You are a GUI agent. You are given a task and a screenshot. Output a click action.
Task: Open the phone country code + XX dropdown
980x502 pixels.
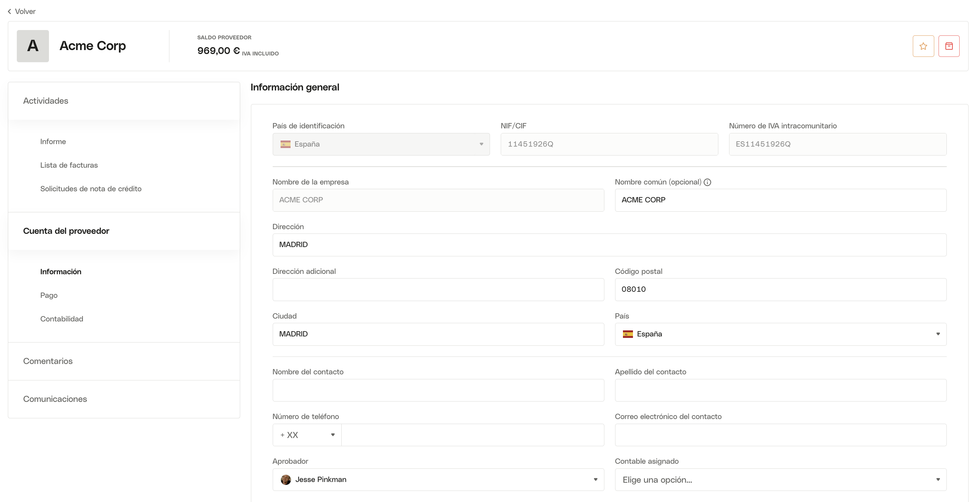(x=307, y=435)
